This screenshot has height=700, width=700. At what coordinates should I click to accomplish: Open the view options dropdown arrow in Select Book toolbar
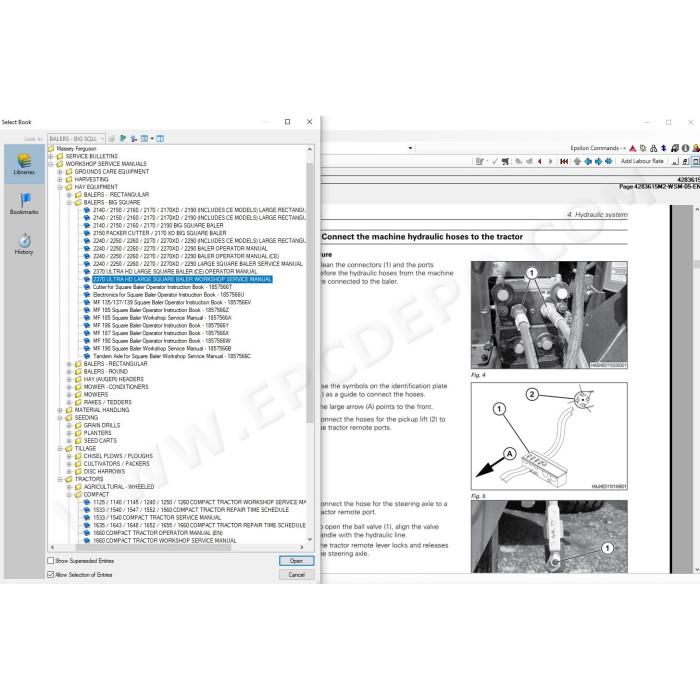[152, 139]
